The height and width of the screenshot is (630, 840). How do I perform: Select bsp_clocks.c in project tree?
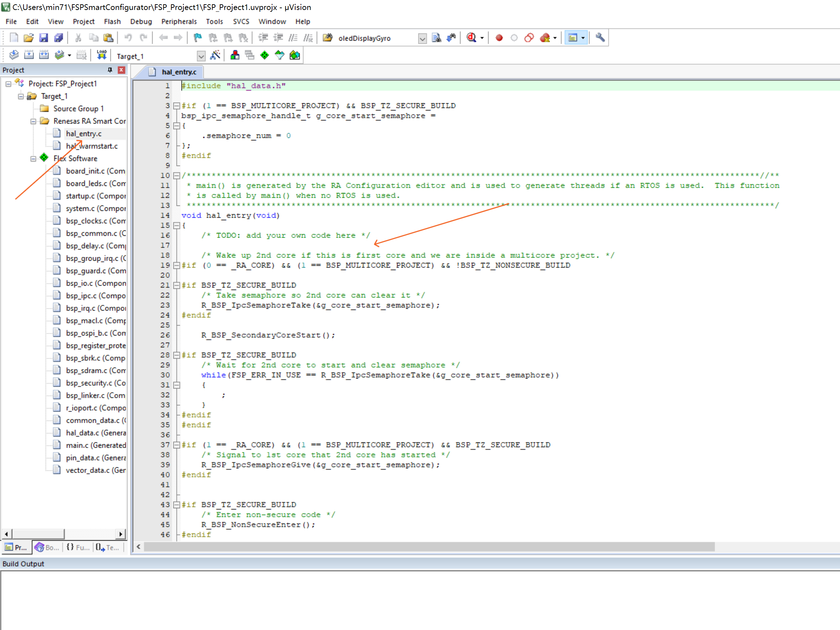(x=96, y=221)
